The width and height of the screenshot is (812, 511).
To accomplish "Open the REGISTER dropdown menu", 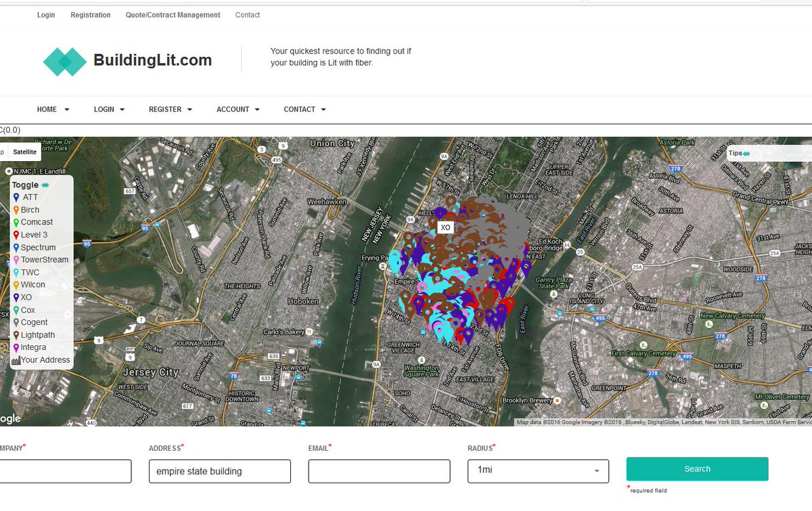I will pos(171,110).
